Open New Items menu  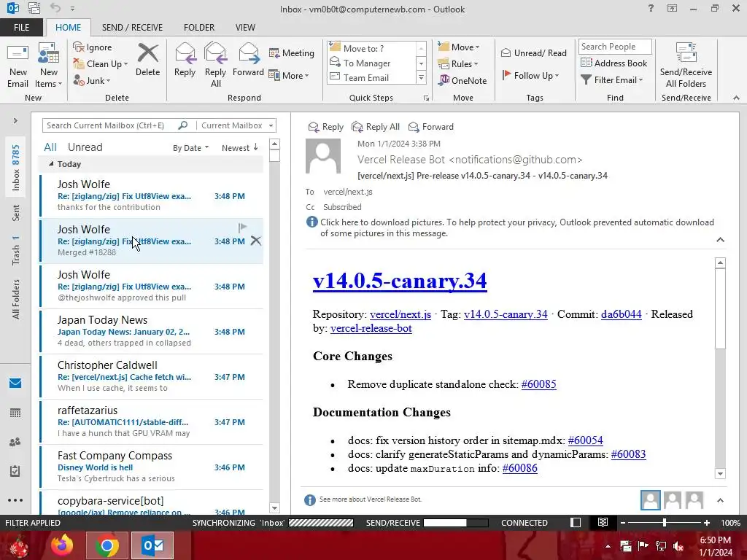[49, 66]
